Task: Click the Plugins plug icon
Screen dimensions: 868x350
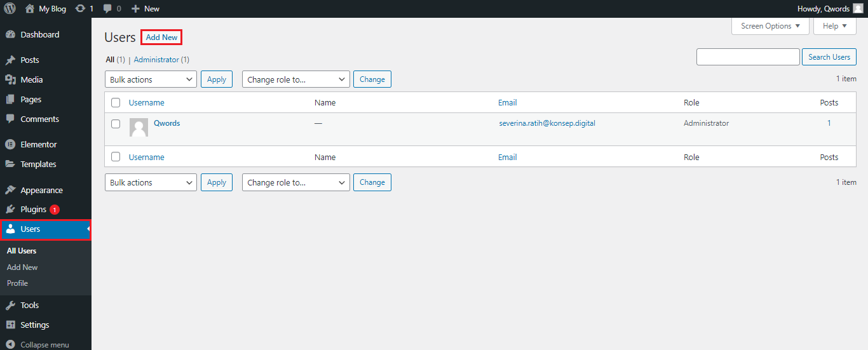Action: [10, 210]
